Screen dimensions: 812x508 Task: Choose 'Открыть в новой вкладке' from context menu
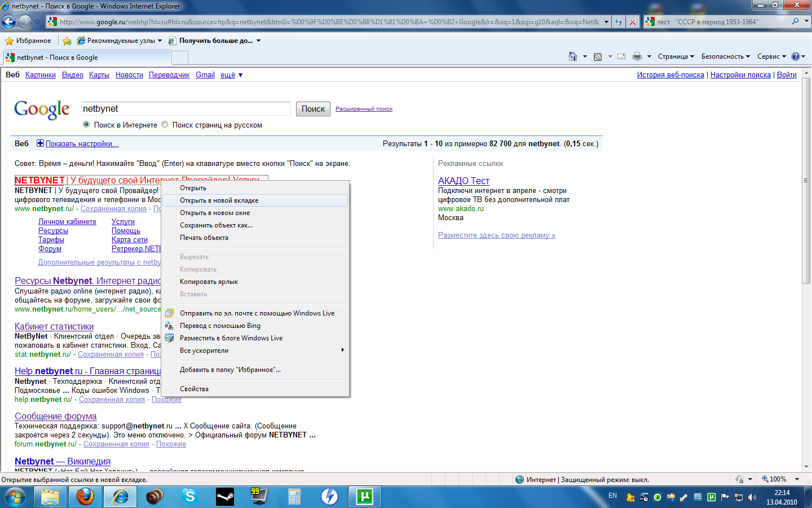point(255,200)
